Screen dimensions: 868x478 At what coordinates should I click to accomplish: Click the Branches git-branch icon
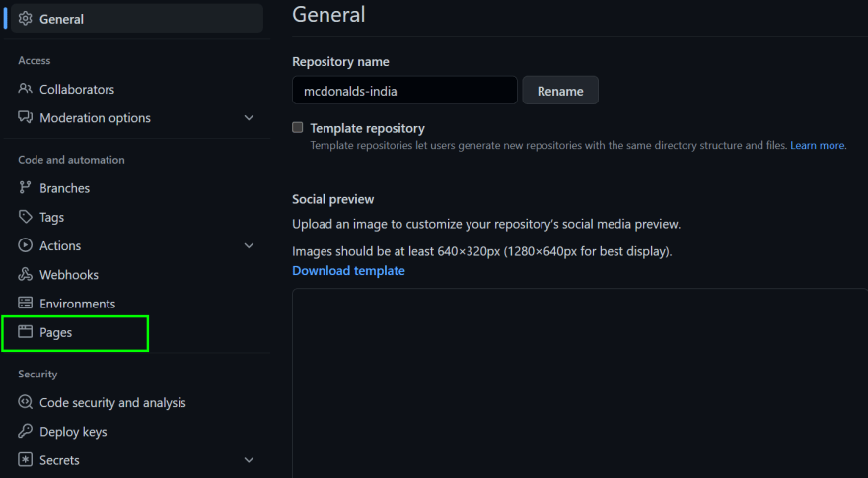(x=25, y=187)
